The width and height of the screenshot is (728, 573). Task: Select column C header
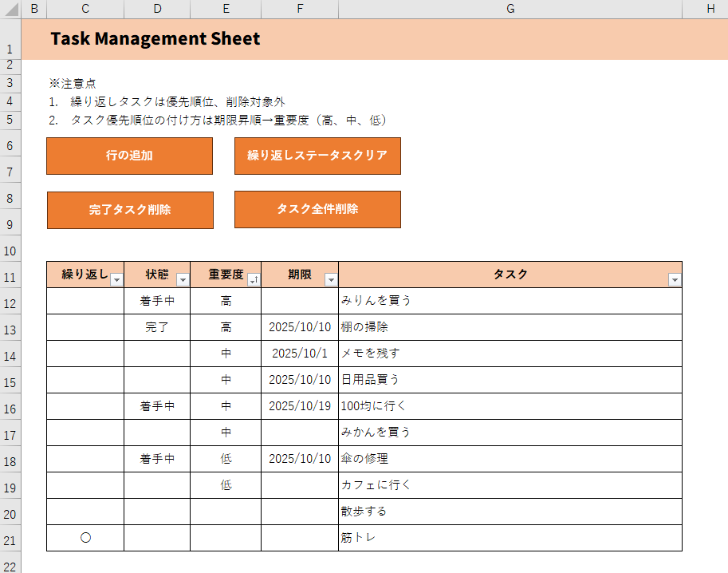pyautogui.click(x=85, y=9)
